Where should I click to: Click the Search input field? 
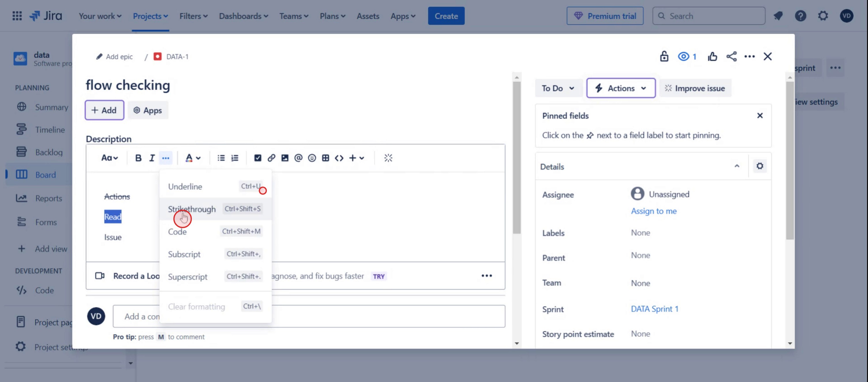714,16
